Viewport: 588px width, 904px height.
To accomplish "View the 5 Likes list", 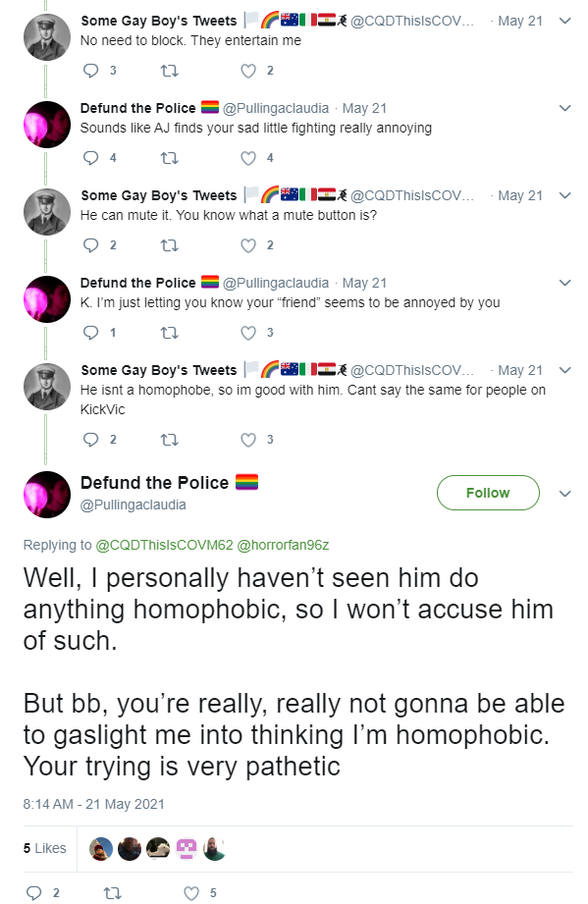I will coord(45,848).
